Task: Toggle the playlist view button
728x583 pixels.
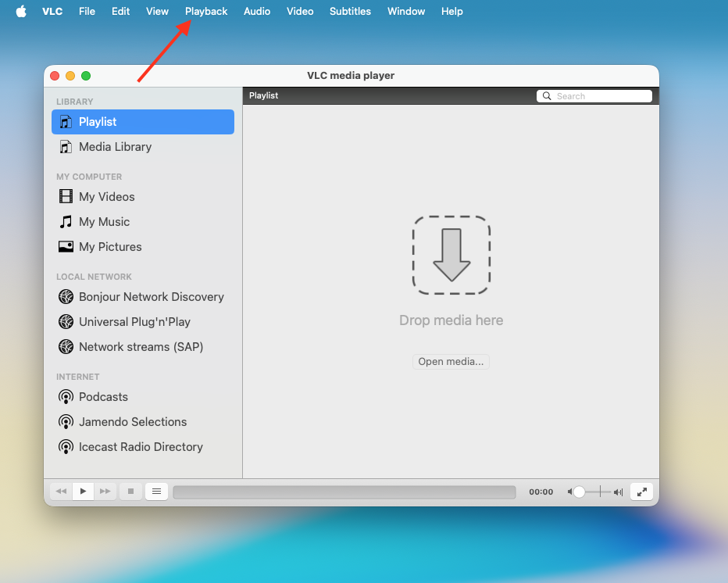Action: pyautogui.click(x=156, y=491)
